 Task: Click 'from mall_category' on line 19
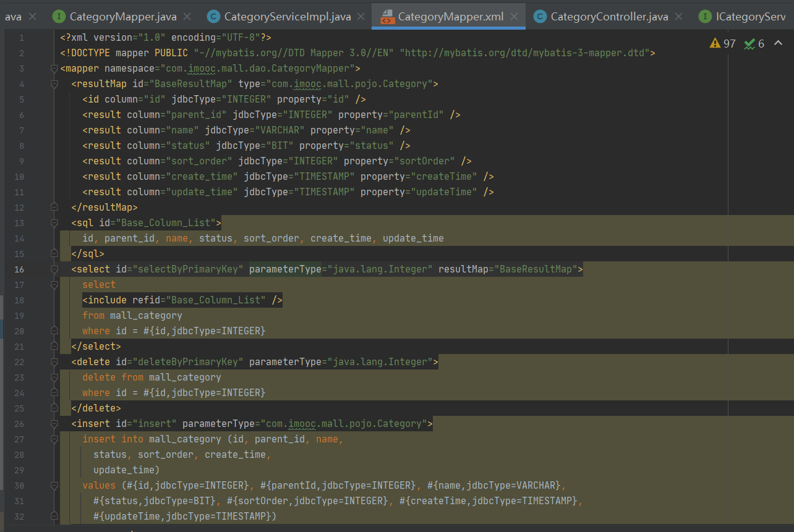[132, 316]
